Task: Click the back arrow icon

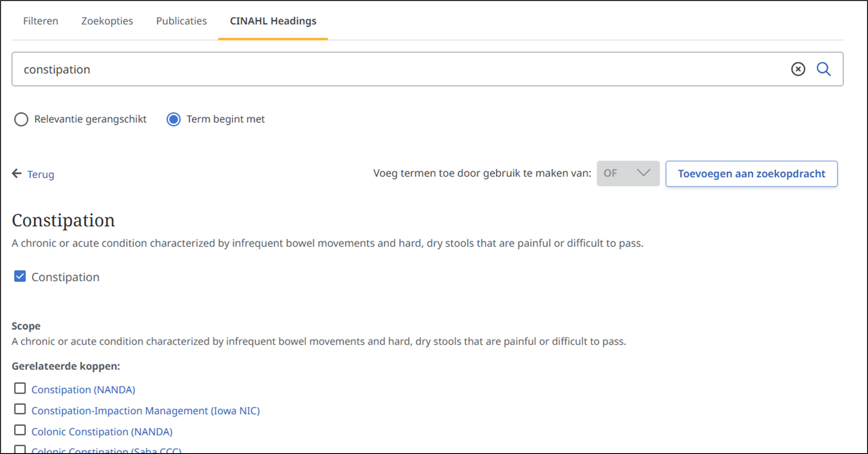Action: tap(17, 174)
